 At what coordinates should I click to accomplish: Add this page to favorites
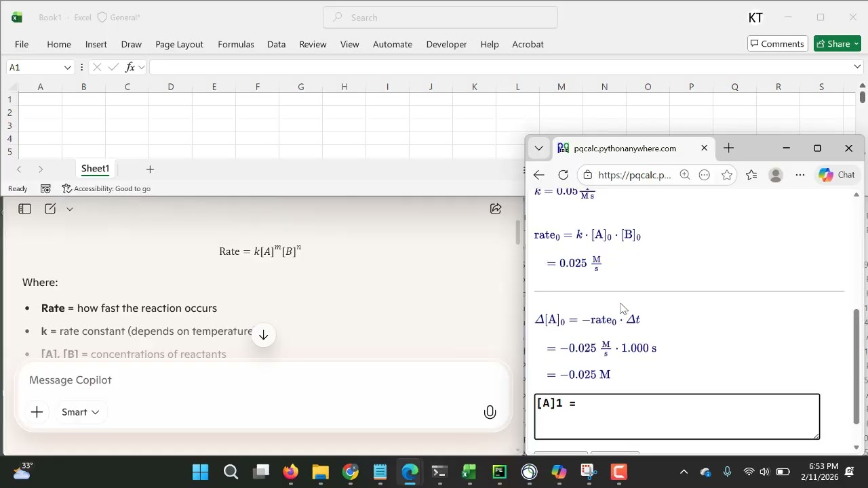click(x=727, y=175)
